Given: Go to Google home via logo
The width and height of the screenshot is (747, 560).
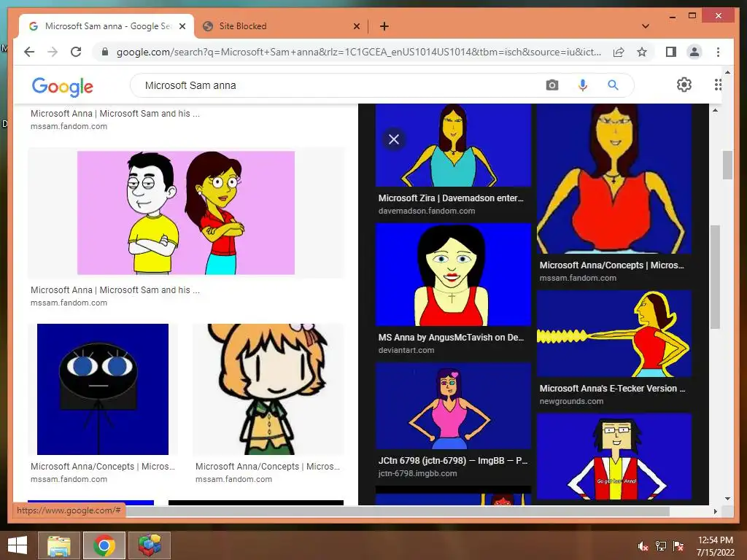Looking at the screenshot, I should click(63, 86).
